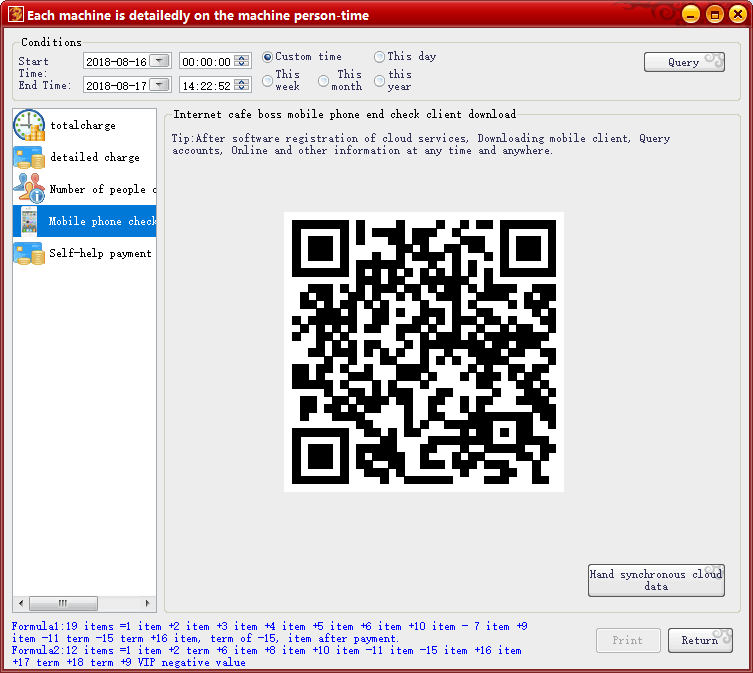This screenshot has height=673, width=753.
Task: Click the Self-help payment coins icon
Action: [29, 253]
